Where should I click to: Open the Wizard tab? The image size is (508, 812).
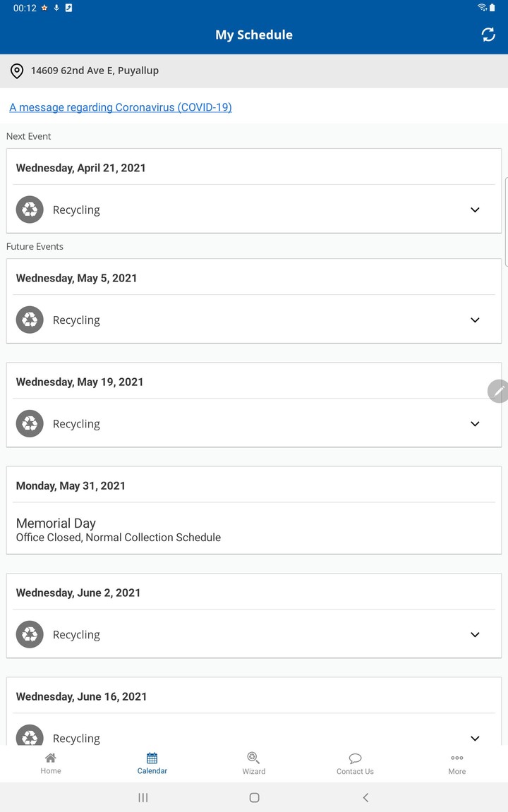pos(254,763)
